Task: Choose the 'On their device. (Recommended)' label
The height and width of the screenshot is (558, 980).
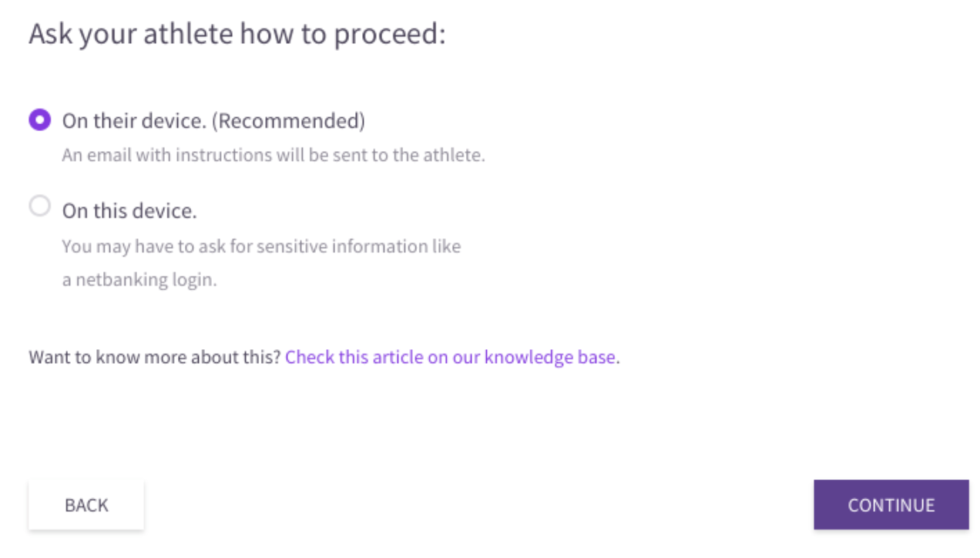Action: [x=213, y=121]
